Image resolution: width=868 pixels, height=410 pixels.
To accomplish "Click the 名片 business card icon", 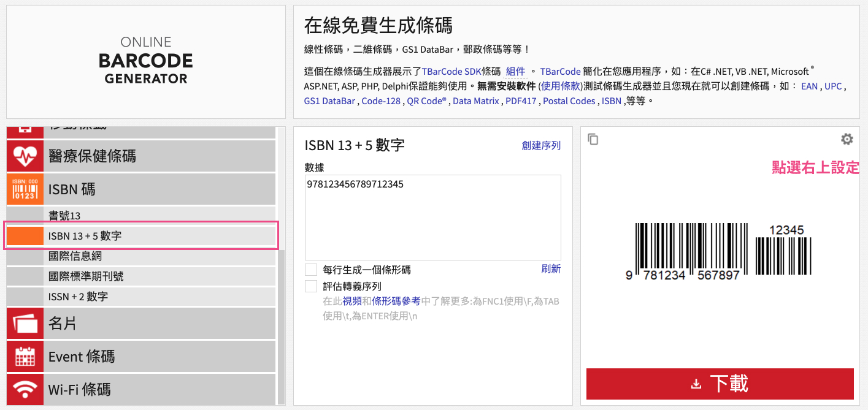I will pyautogui.click(x=25, y=323).
